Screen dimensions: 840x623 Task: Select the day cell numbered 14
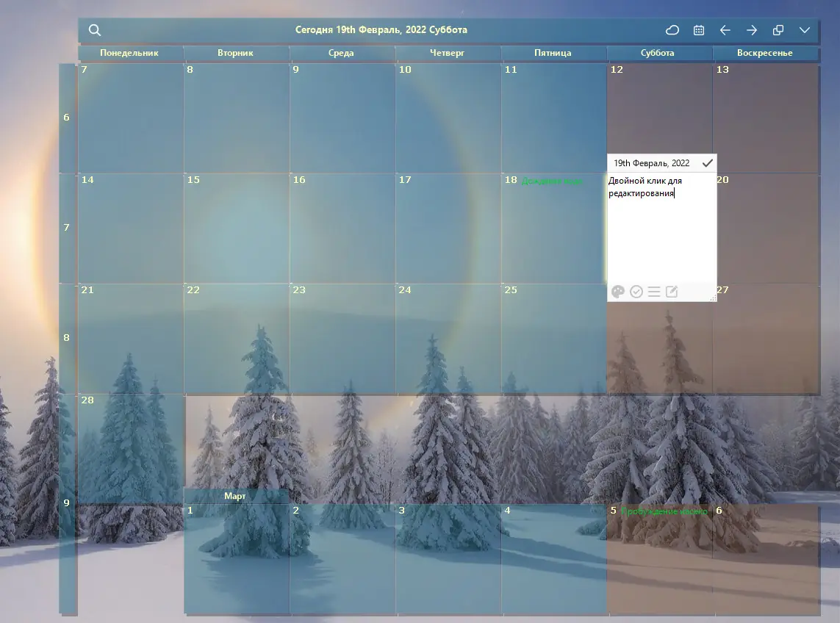click(x=131, y=228)
